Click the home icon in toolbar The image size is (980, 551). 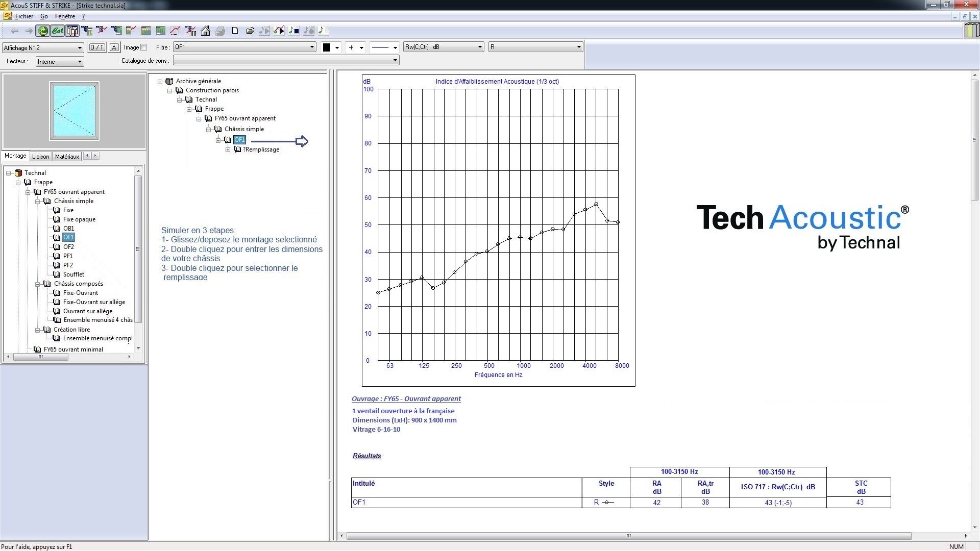click(x=205, y=31)
